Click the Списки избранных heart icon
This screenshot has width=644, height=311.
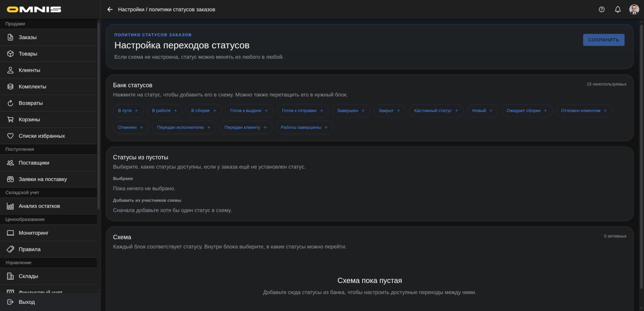[x=10, y=136]
